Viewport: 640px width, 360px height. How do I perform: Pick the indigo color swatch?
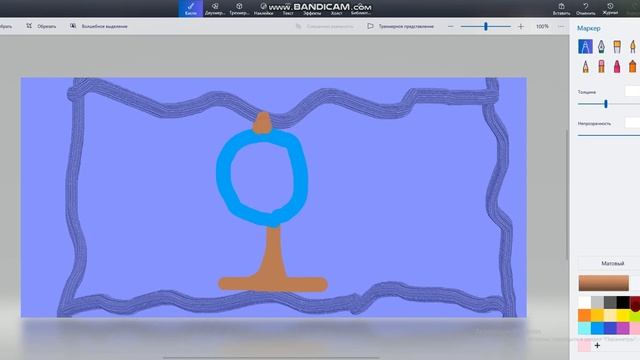click(610, 328)
